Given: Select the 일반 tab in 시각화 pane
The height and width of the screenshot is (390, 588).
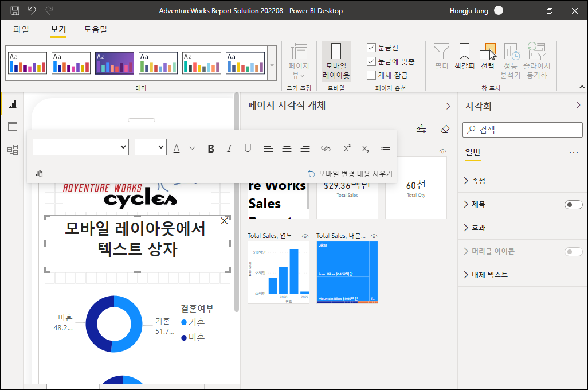Looking at the screenshot, I should point(472,152).
